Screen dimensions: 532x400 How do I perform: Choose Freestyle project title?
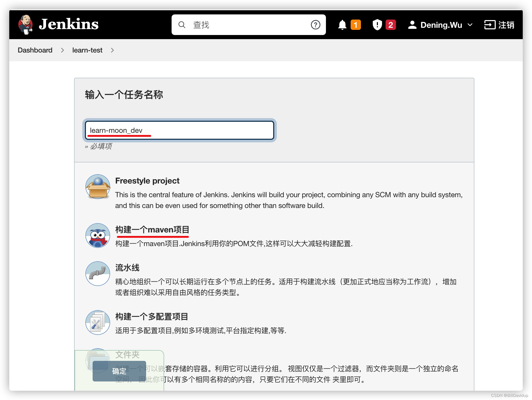147,181
